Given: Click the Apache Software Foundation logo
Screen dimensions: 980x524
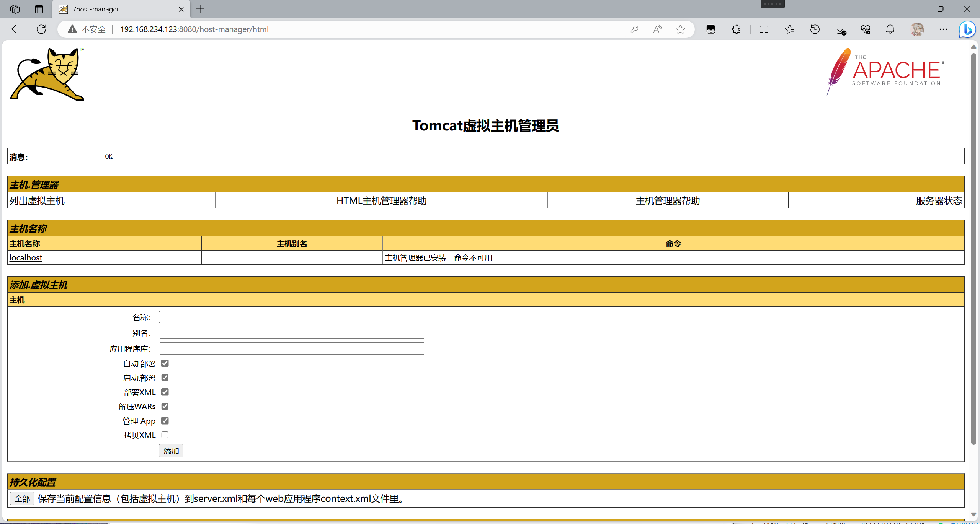Looking at the screenshot, I should (885, 72).
